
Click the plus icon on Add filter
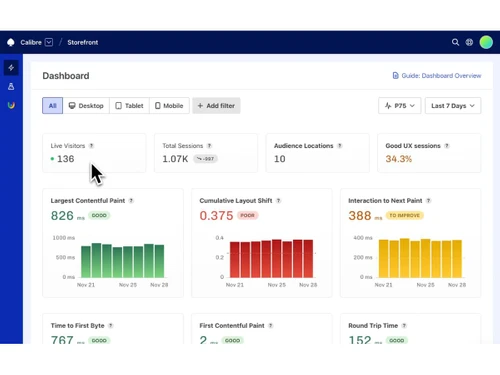pos(200,106)
